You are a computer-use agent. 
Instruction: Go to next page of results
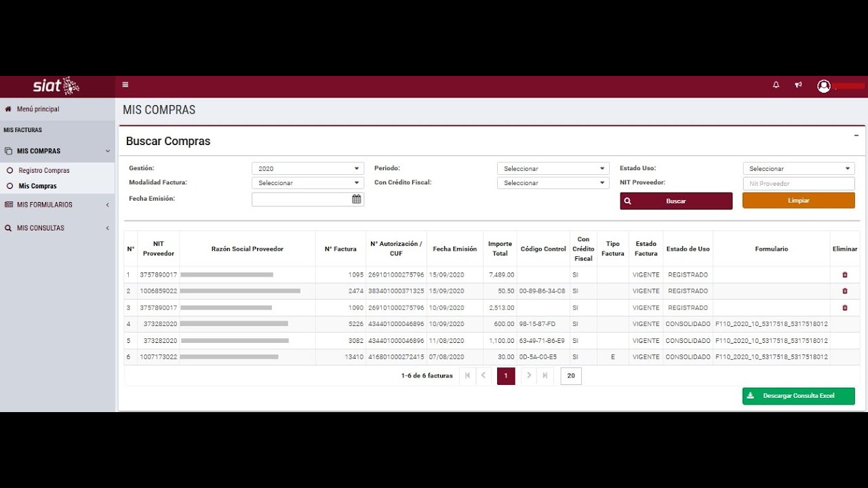point(529,375)
